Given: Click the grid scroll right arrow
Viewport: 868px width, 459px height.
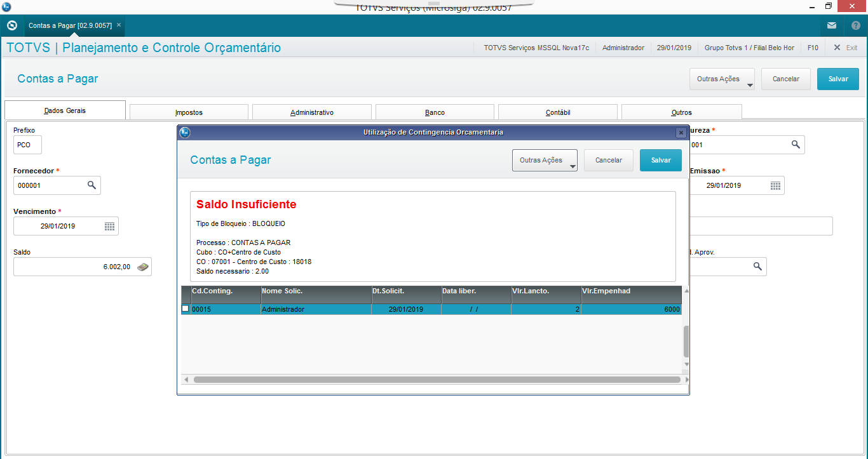Looking at the screenshot, I should tap(686, 380).
